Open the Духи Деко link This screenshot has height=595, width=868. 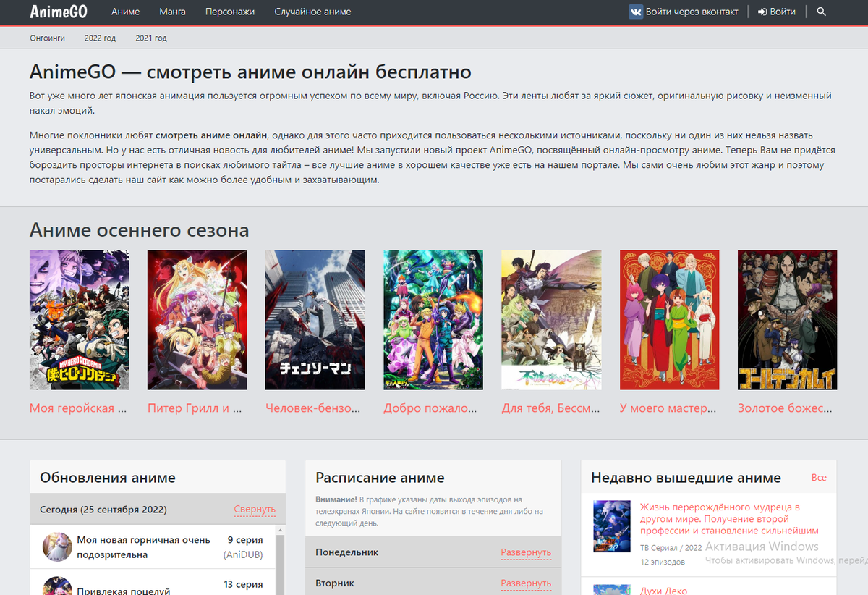[x=663, y=591]
